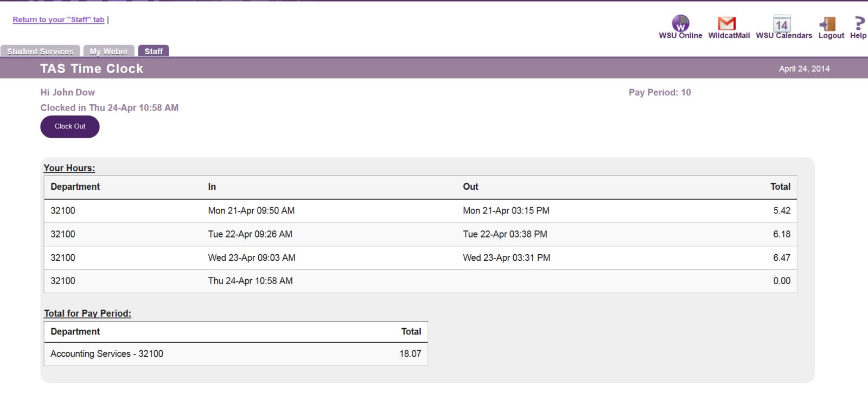Click the 6.47 total for Wednesday
Screen dimensions: 868x399
[781, 258]
